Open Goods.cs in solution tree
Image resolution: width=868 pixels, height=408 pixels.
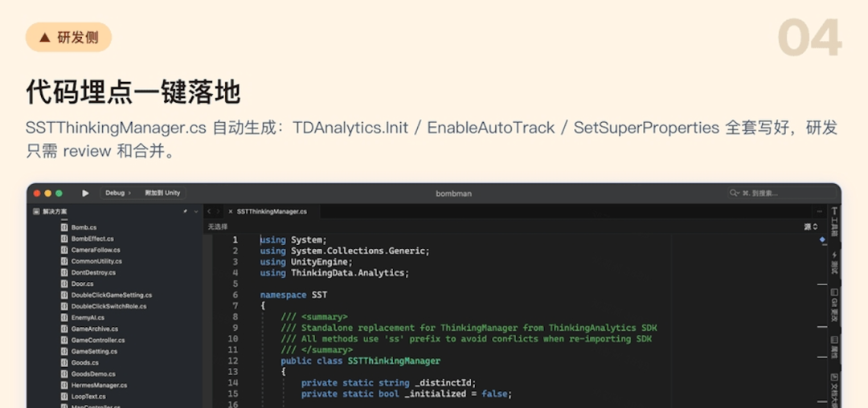(x=84, y=363)
